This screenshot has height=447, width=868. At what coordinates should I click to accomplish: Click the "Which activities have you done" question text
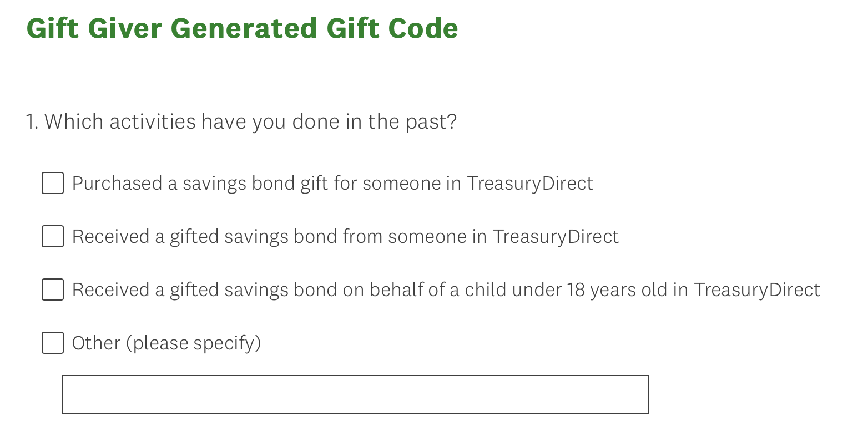tap(250, 122)
